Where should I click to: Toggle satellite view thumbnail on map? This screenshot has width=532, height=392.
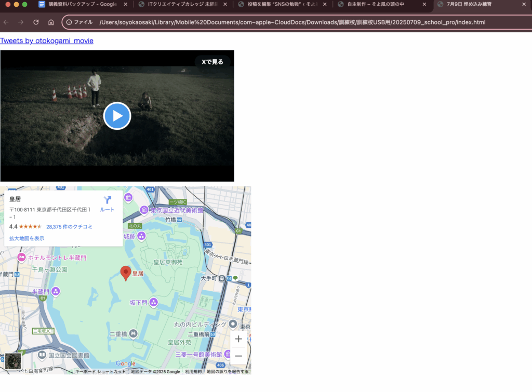pyautogui.click(x=13, y=361)
